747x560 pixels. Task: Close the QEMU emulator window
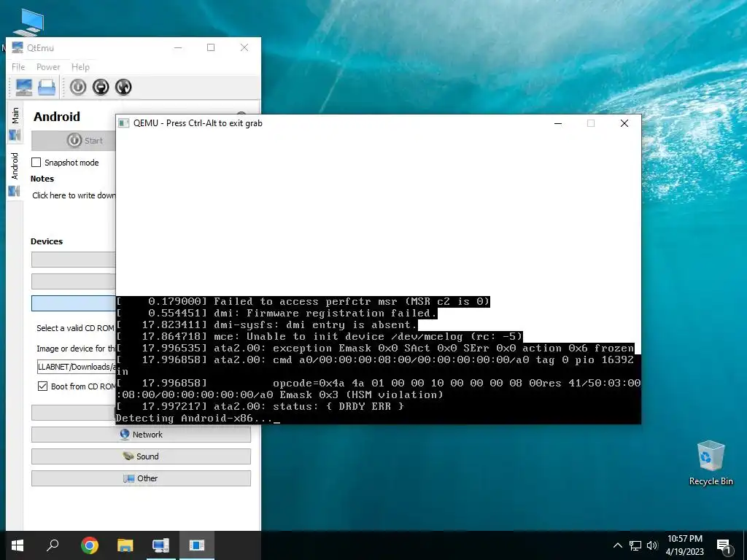[624, 123]
